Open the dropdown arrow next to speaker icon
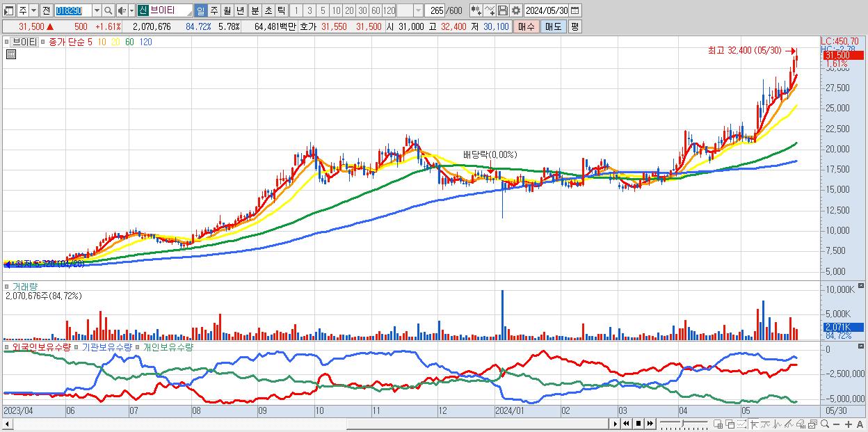Screen dimensions: 868x432 click(x=131, y=10)
